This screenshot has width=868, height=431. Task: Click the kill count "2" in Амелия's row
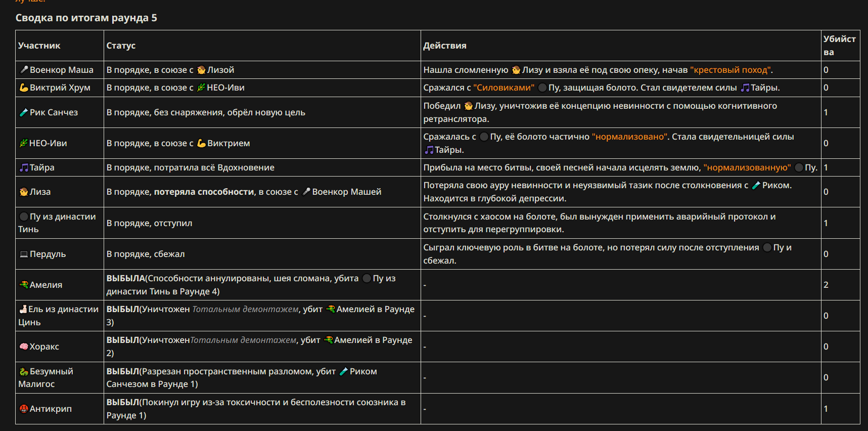pyautogui.click(x=826, y=285)
